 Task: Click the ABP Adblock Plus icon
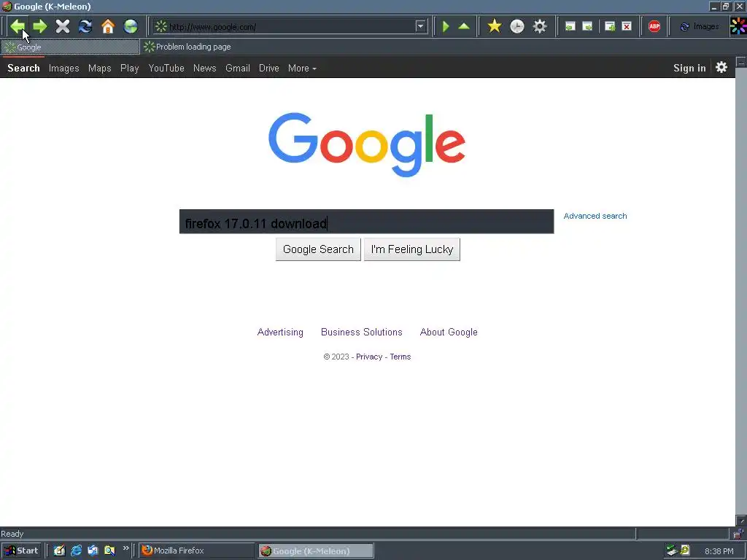(x=654, y=26)
